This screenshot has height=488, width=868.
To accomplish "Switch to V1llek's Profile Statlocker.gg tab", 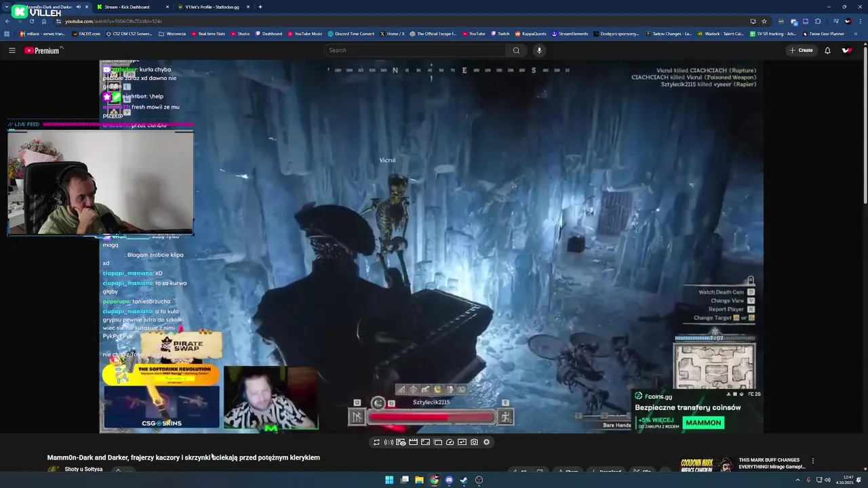I will tap(213, 7).
